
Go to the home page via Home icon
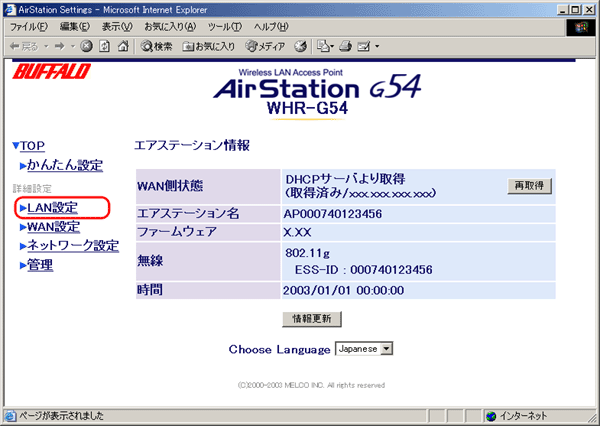coord(123,47)
